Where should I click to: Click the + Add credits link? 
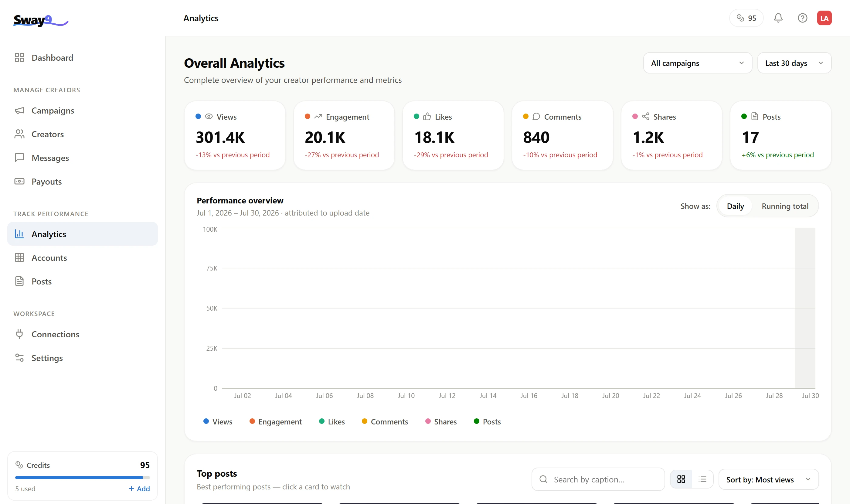[x=139, y=489]
